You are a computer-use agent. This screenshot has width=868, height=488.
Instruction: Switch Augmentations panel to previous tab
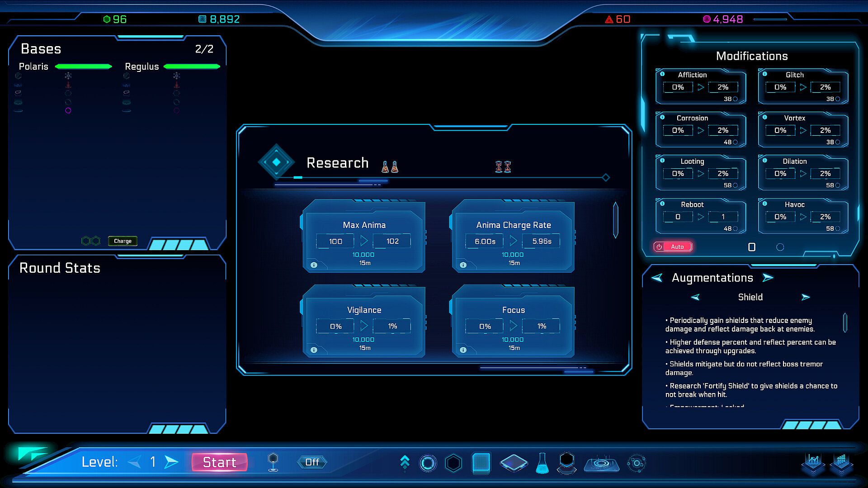pyautogui.click(x=657, y=278)
